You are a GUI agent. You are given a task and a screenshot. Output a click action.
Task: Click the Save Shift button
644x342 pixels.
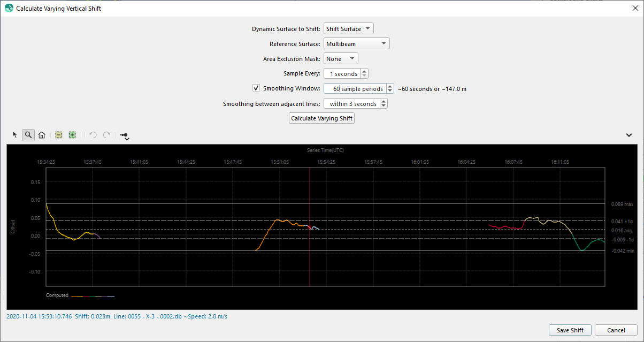click(x=570, y=330)
